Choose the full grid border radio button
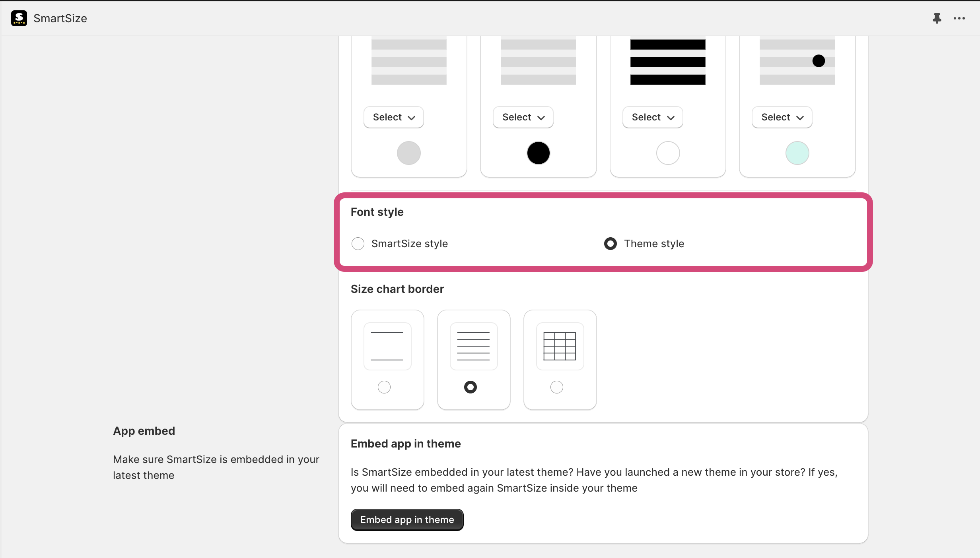The image size is (980, 558). (557, 387)
